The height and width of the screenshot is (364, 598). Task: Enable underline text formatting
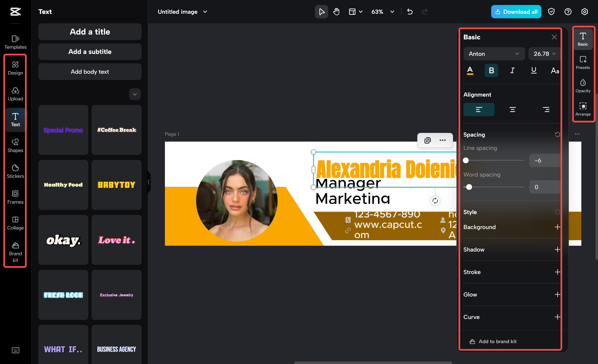534,70
